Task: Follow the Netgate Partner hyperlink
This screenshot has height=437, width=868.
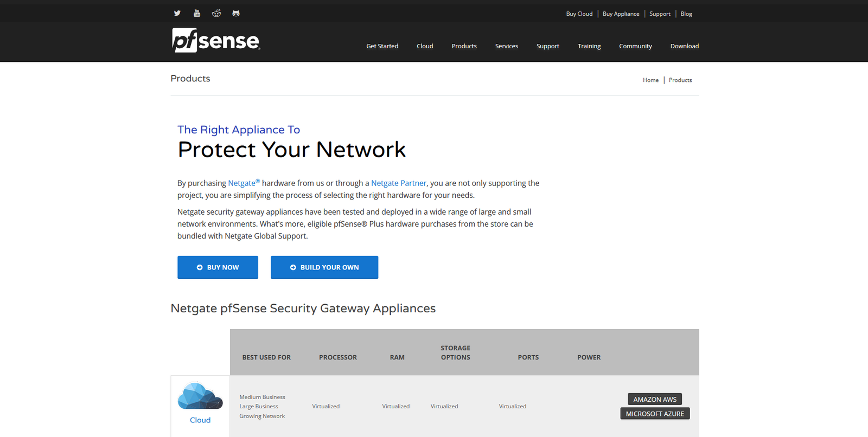Action: click(399, 183)
